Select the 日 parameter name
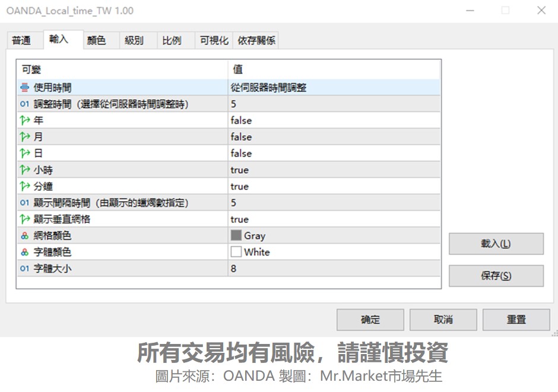Viewport: 558px width, 392px height. [x=38, y=153]
